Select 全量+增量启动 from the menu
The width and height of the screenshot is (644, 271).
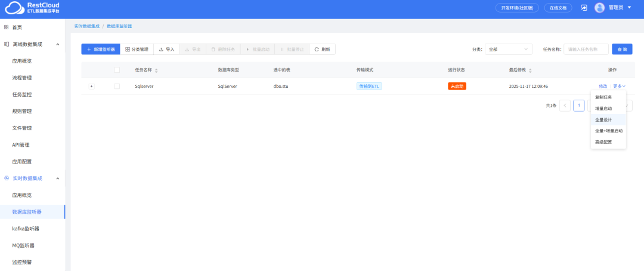pyautogui.click(x=608, y=131)
